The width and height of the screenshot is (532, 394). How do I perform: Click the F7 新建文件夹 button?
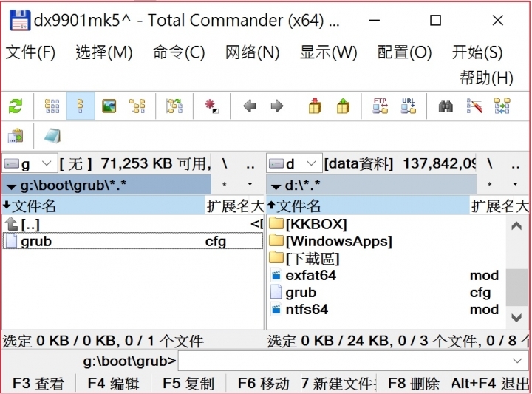pos(338,384)
